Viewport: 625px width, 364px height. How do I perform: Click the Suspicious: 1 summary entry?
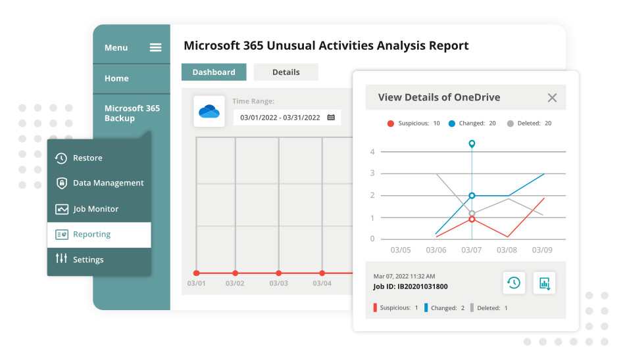tap(395, 308)
